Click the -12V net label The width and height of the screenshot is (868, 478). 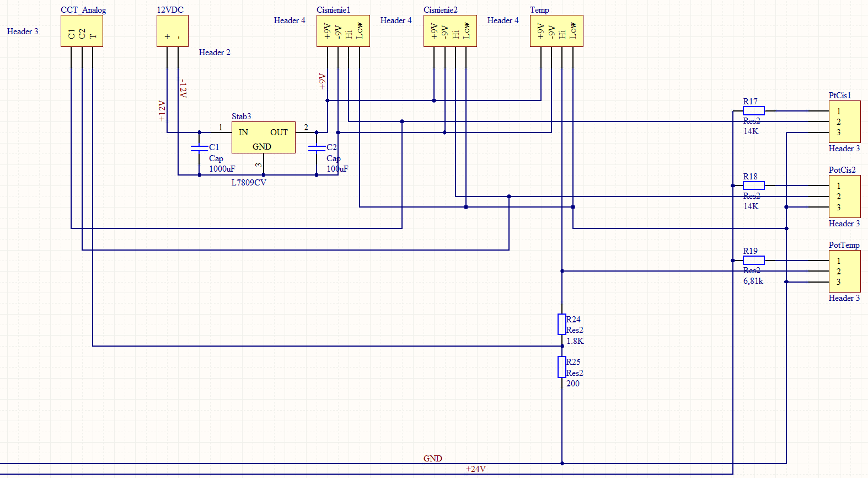tap(184, 89)
